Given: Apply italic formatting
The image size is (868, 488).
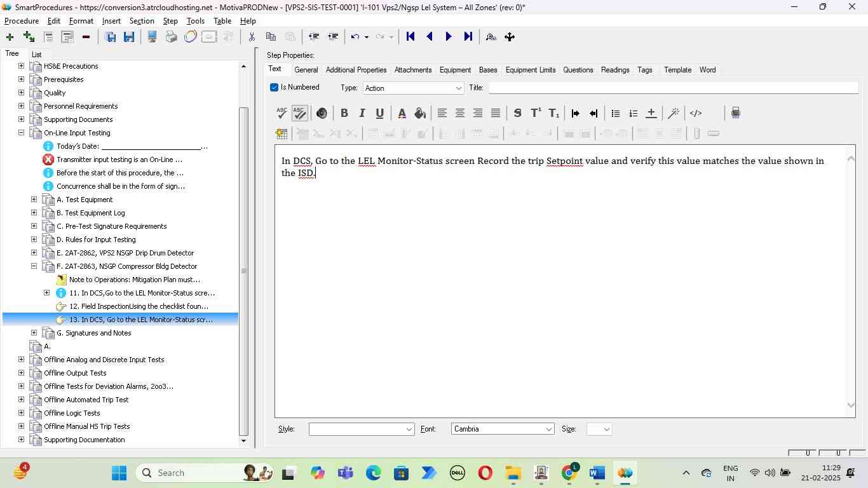Looking at the screenshot, I should [362, 113].
